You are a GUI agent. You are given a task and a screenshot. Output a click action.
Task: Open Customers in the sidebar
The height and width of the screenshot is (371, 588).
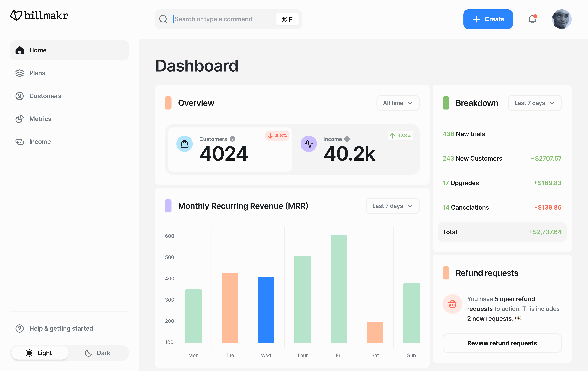69,96
